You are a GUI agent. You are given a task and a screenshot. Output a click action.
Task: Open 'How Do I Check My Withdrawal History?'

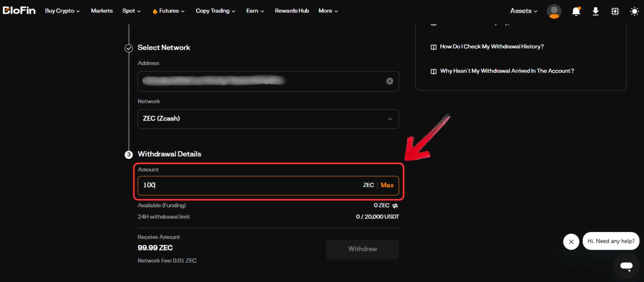(x=491, y=47)
